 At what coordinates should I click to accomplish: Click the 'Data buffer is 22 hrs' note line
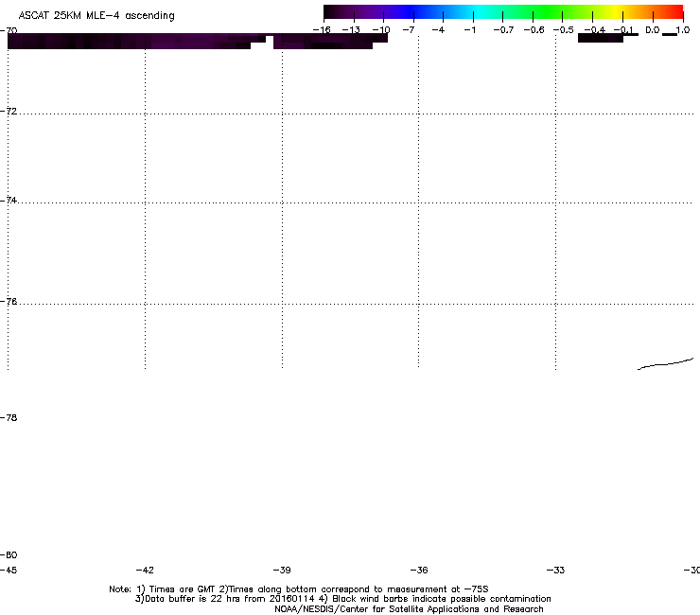[342, 599]
